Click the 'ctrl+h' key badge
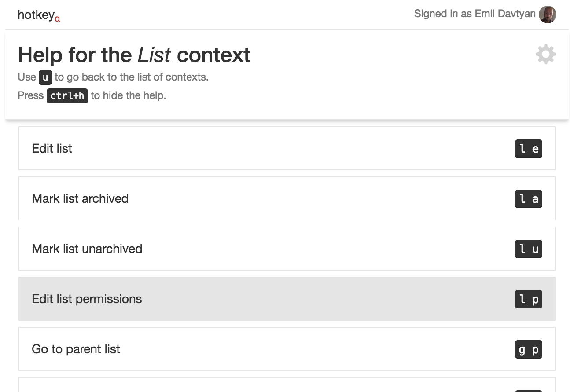 pos(67,95)
